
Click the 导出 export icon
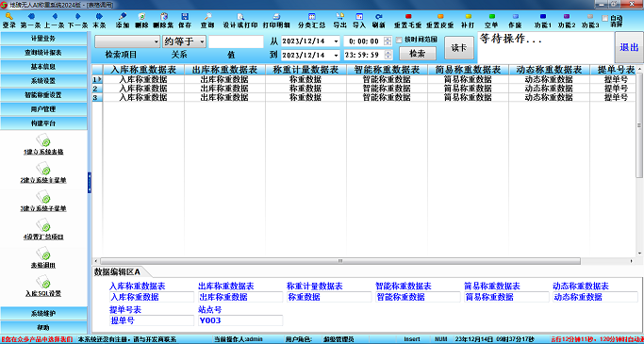click(339, 16)
